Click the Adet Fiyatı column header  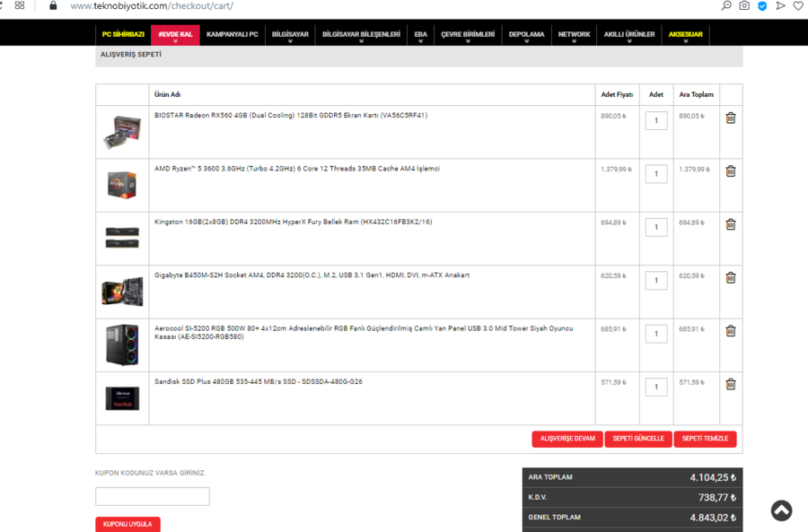point(617,95)
